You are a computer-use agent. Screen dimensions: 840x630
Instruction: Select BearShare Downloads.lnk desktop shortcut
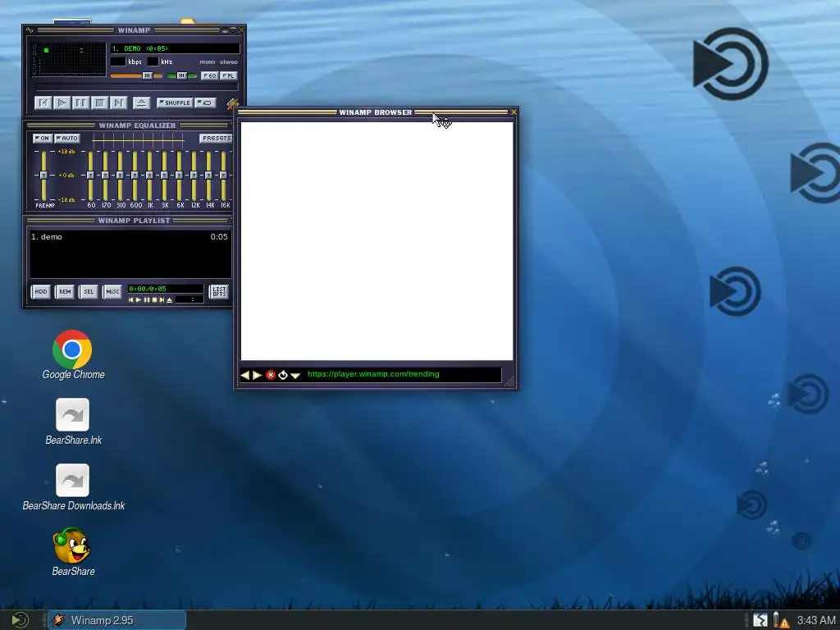73,487
